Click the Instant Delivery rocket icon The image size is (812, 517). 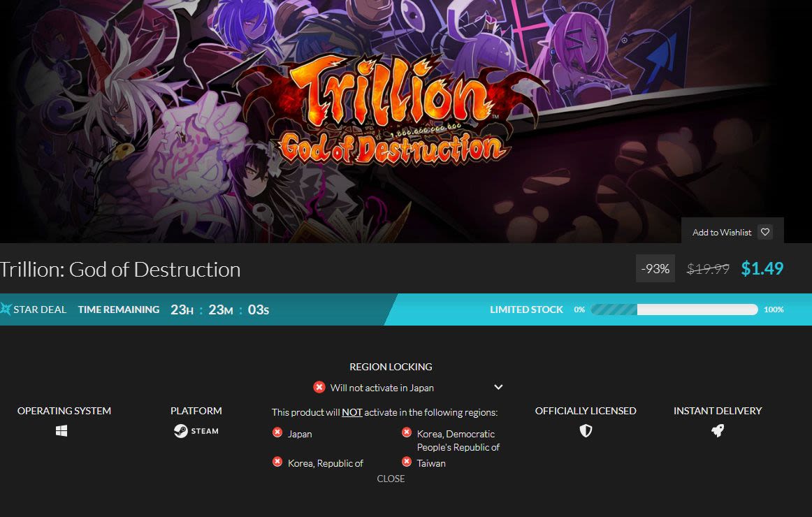pos(718,430)
